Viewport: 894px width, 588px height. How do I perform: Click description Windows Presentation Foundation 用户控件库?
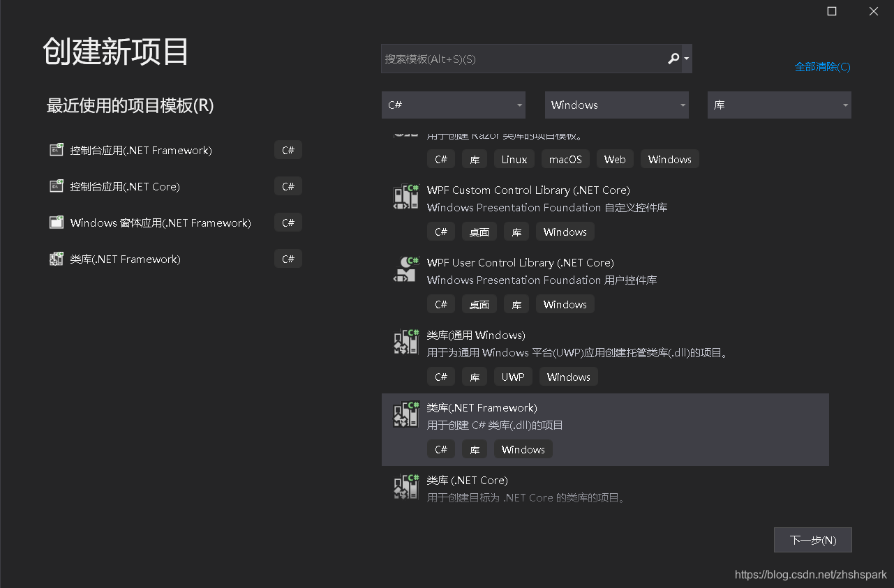tap(542, 280)
